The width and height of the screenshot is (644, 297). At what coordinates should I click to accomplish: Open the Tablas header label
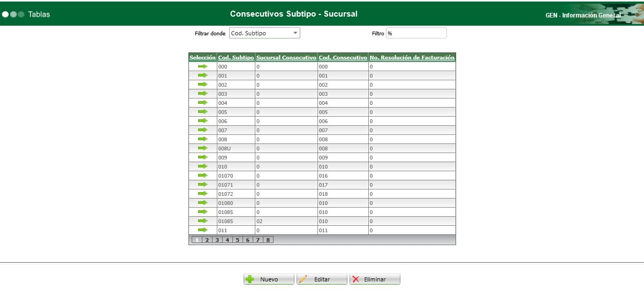39,14
